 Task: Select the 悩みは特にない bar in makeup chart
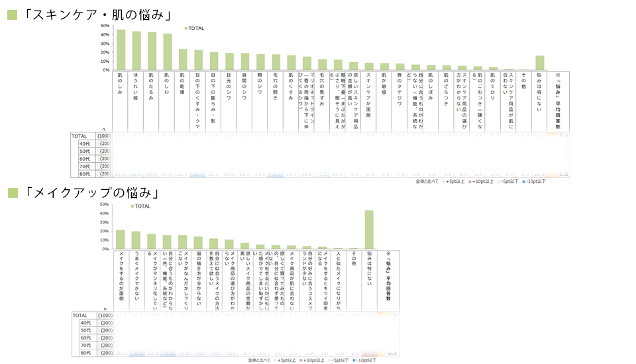(x=369, y=230)
